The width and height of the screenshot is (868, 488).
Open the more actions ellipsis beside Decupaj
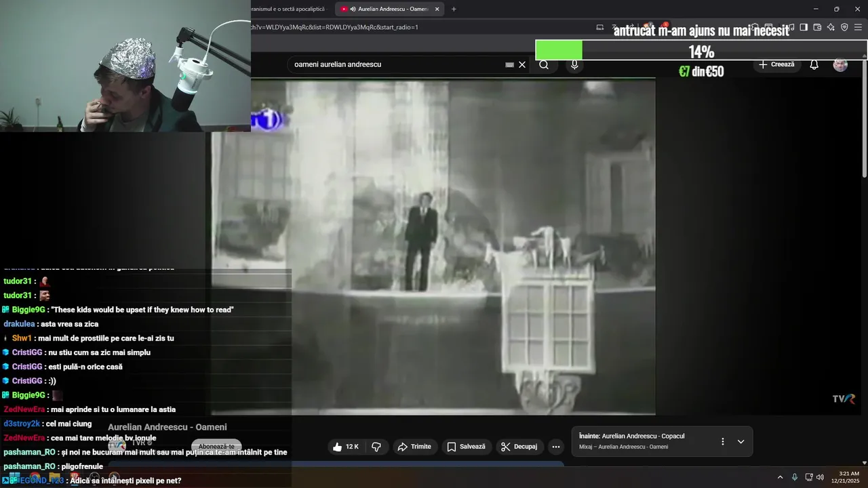tap(556, 447)
